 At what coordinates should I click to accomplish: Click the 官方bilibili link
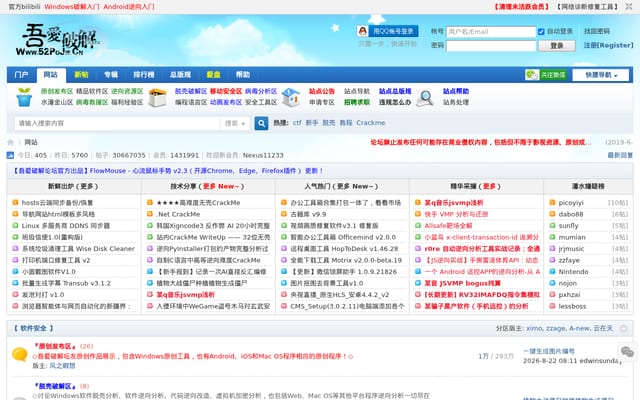pyautogui.click(x=24, y=7)
